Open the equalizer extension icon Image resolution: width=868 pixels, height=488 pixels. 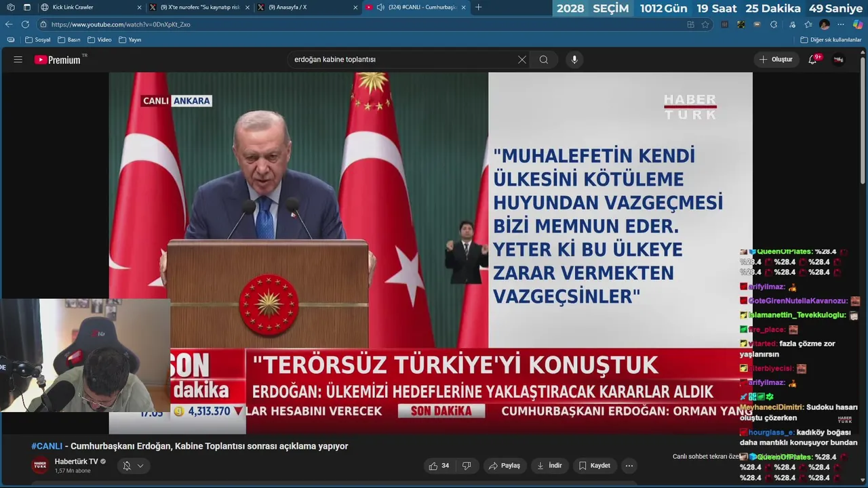(725, 24)
